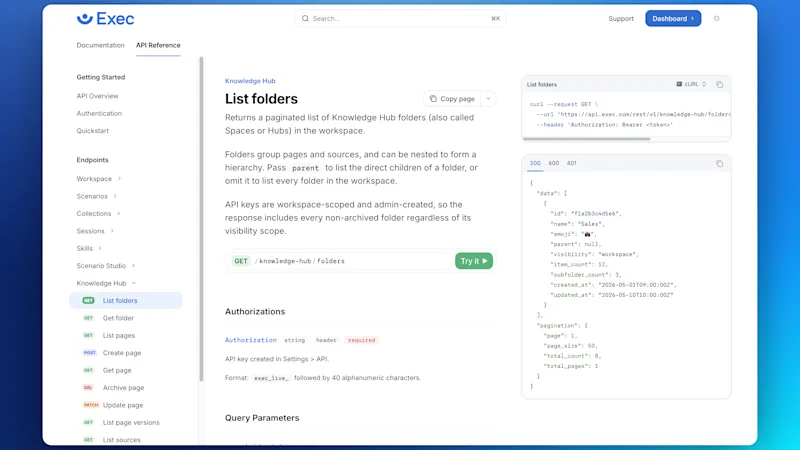Open Authentication page
The image size is (800, 450).
(x=99, y=113)
